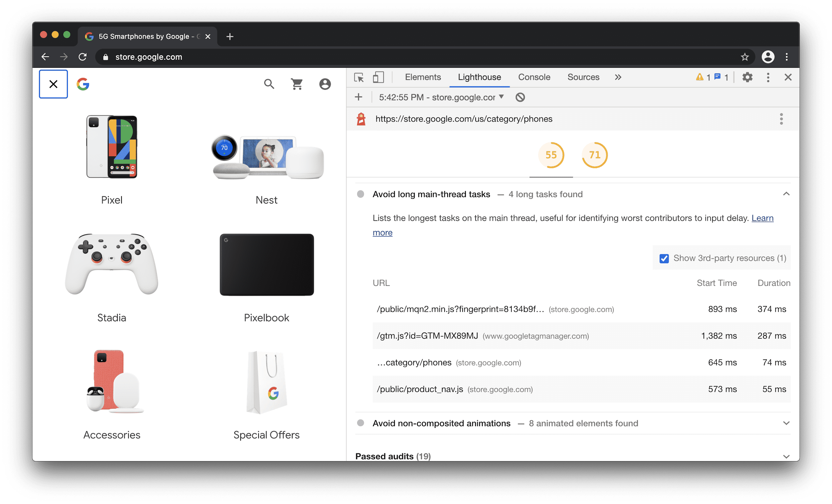Click the Elements tab in DevTools
The height and width of the screenshot is (504, 832).
pos(422,77)
